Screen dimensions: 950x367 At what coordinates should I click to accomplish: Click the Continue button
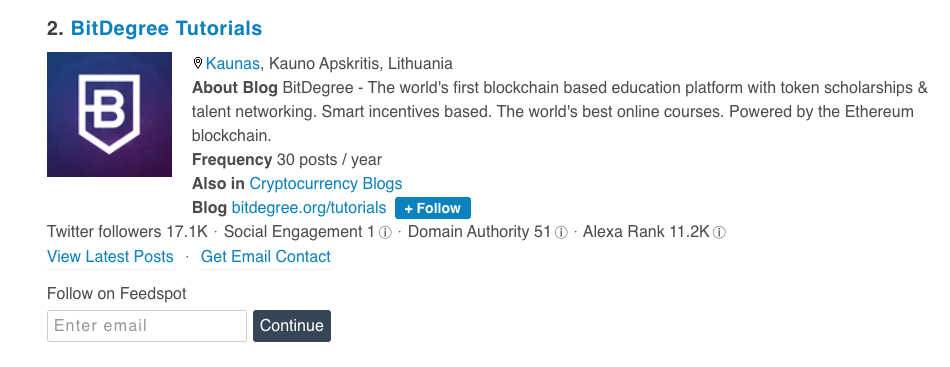[292, 326]
